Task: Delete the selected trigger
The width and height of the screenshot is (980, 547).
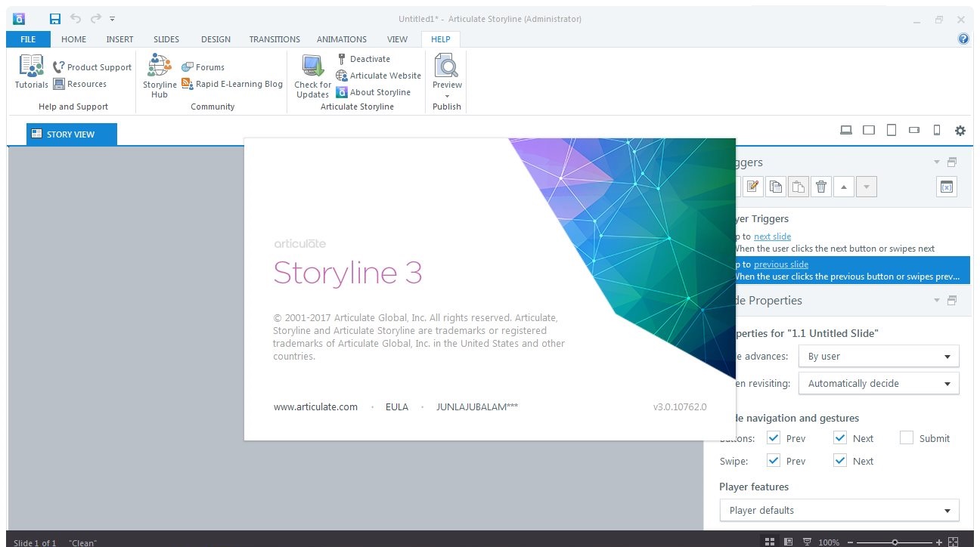Action: pos(821,187)
